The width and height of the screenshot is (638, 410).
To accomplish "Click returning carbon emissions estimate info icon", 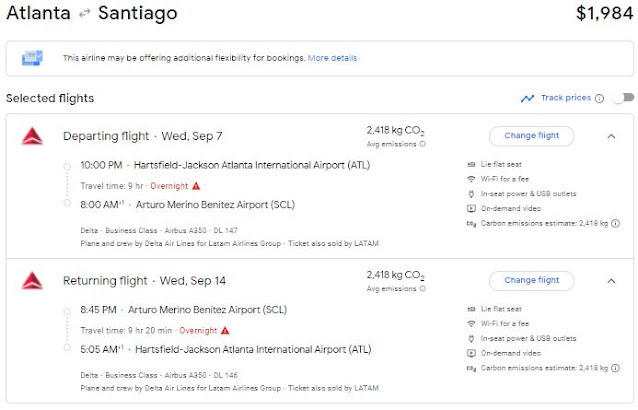I will coord(615,368).
